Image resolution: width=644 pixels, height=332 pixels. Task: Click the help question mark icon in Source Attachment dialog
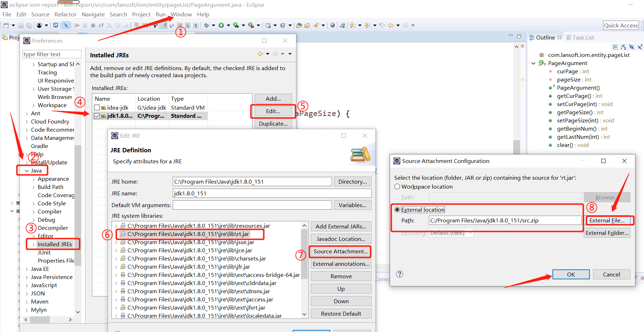400,274
